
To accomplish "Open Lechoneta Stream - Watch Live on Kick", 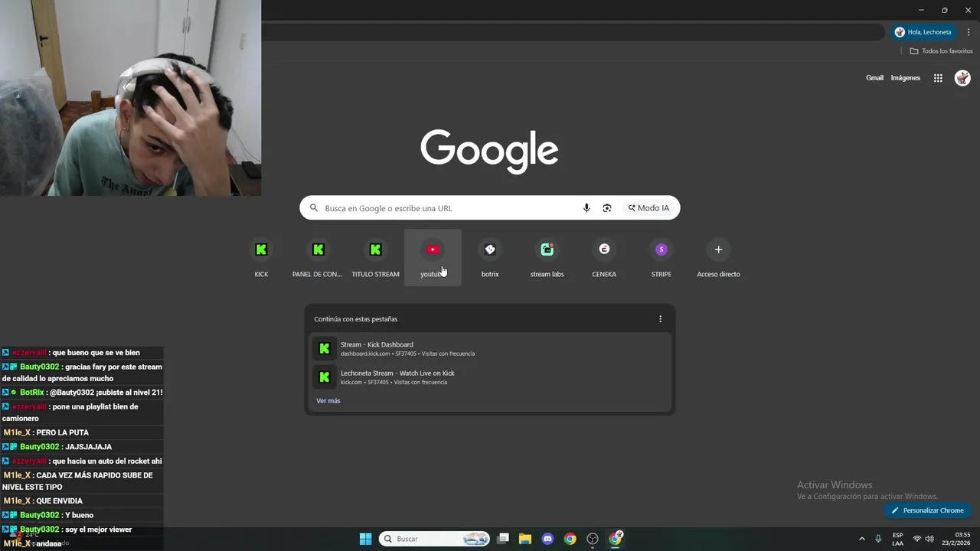I will [490, 377].
